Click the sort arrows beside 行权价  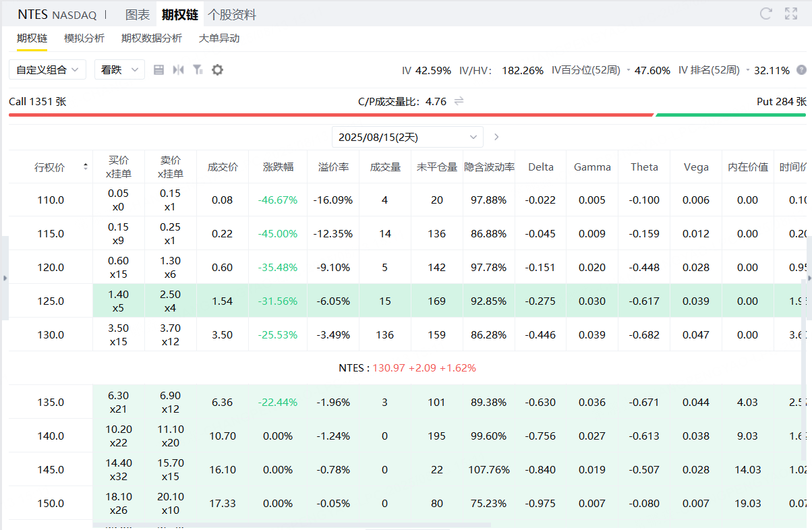tap(86, 167)
